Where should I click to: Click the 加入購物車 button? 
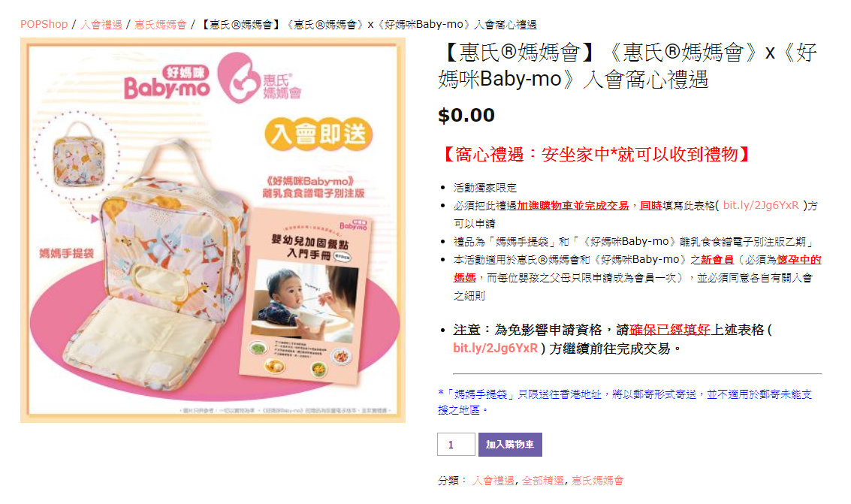coord(509,445)
